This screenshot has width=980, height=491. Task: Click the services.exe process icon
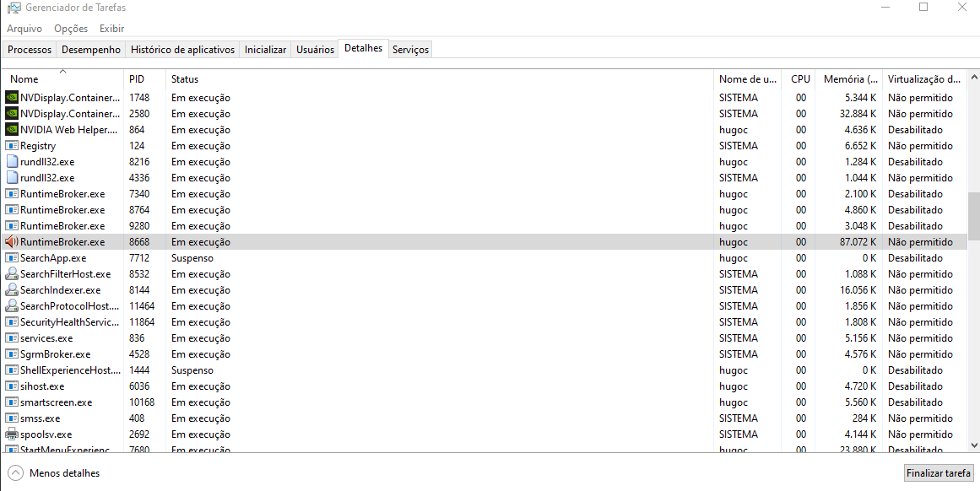click(x=12, y=338)
